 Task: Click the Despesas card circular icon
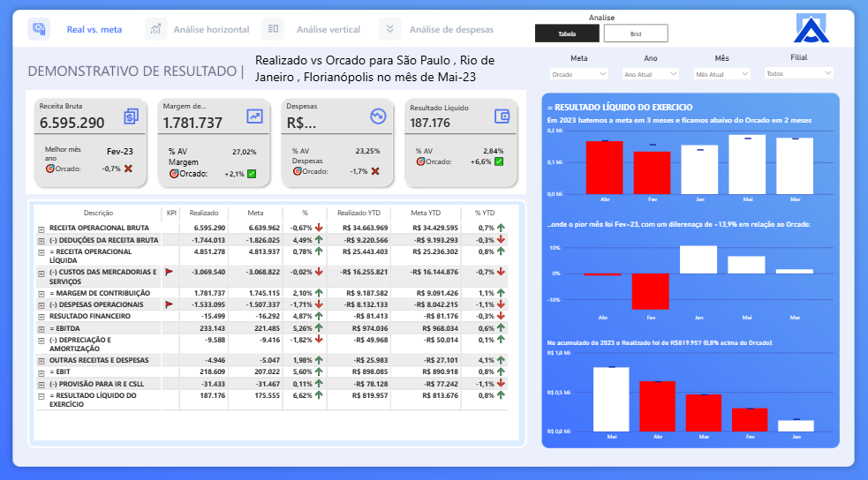point(378,116)
